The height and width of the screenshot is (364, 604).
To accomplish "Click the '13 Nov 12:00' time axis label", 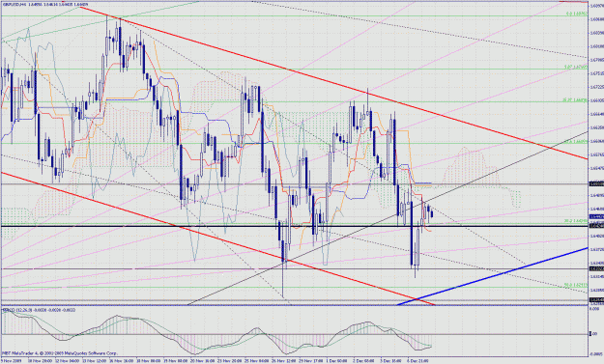I will click(95, 361).
